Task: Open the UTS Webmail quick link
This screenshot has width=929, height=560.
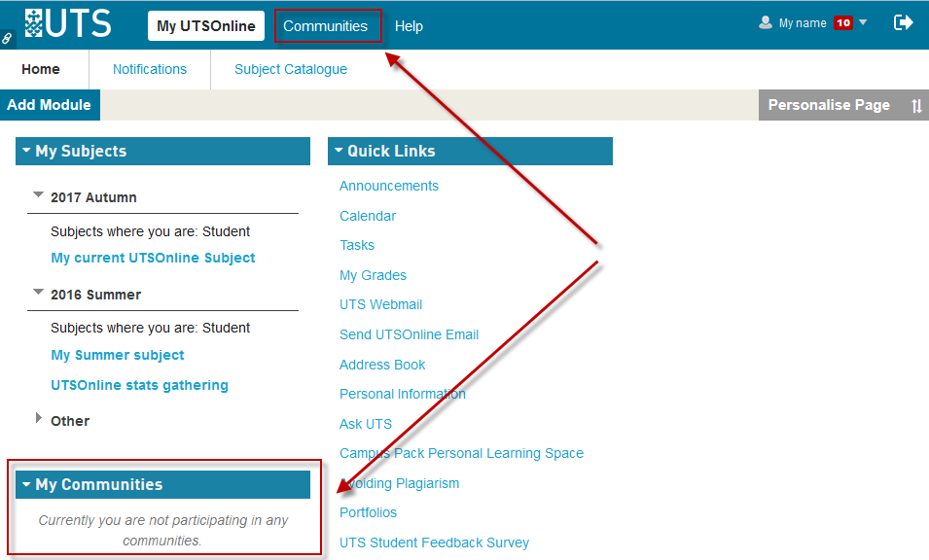Action: click(380, 304)
